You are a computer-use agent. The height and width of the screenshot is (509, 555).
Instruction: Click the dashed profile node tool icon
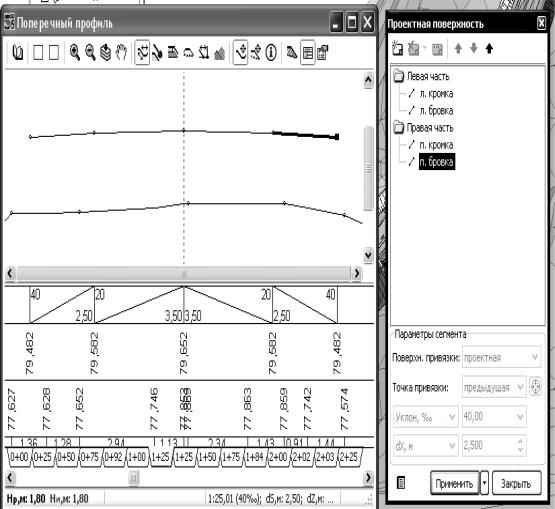pos(256,52)
